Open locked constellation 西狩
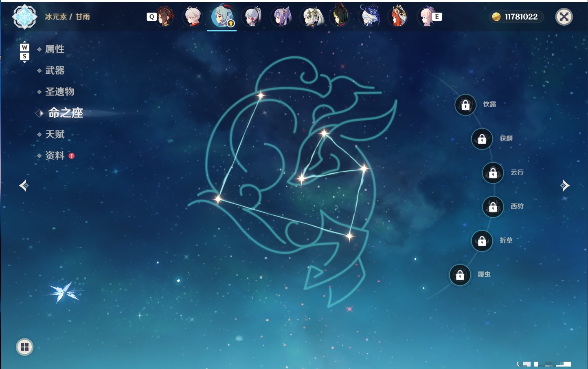This screenshot has width=588, height=369. pos(493,207)
